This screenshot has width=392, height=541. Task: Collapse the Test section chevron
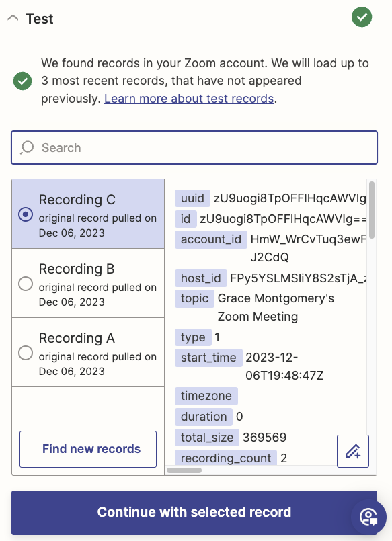[13, 18]
